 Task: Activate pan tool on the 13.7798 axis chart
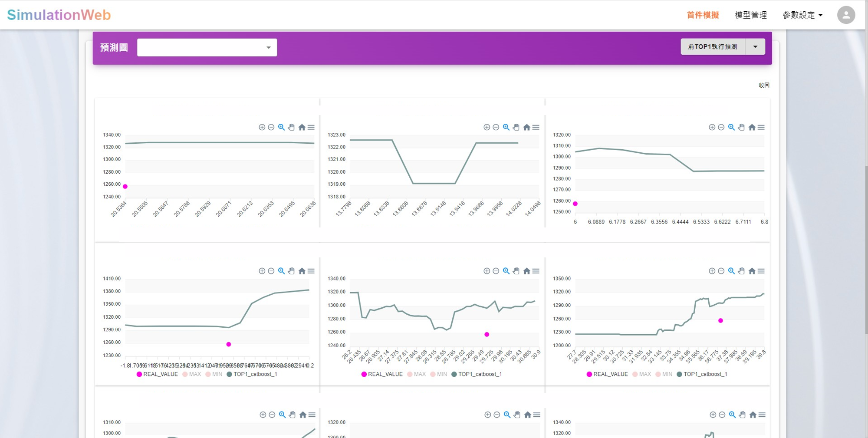516,127
